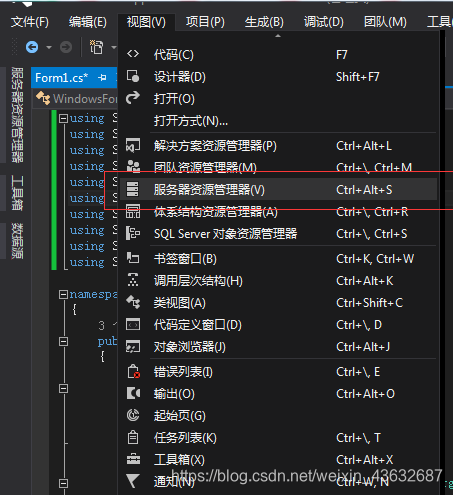Click the Bookmark window (书签窗口) icon
453x495 pixels.
pyautogui.click(x=133, y=258)
